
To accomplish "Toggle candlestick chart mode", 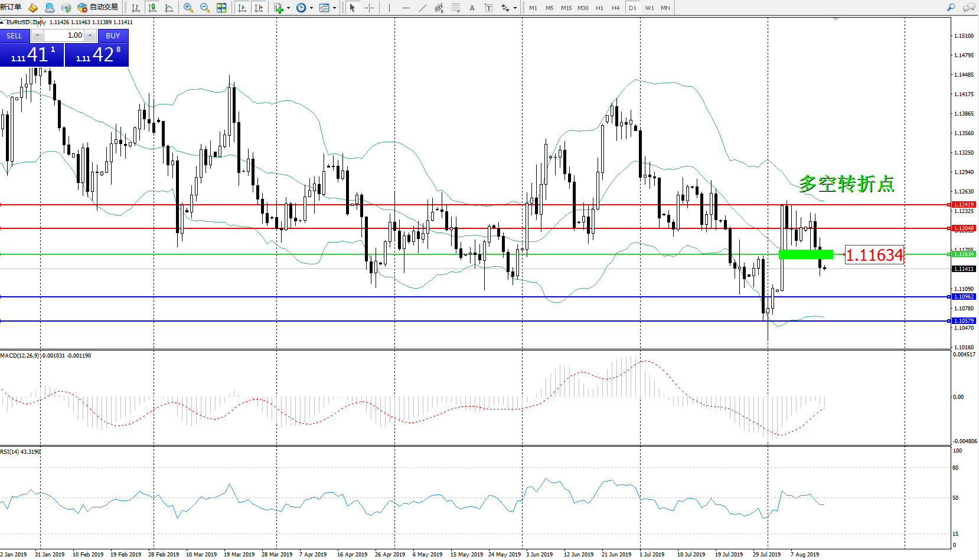I will pos(152,8).
